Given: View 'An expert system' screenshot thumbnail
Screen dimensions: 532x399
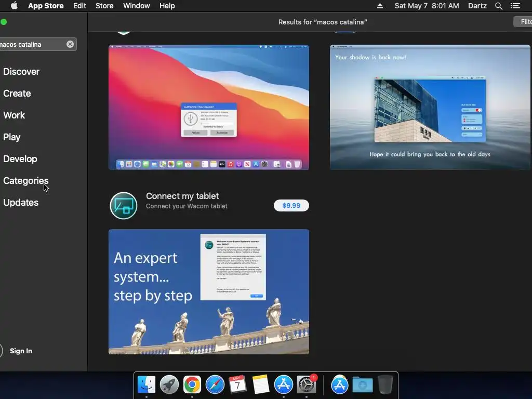Looking at the screenshot, I should (x=209, y=292).
